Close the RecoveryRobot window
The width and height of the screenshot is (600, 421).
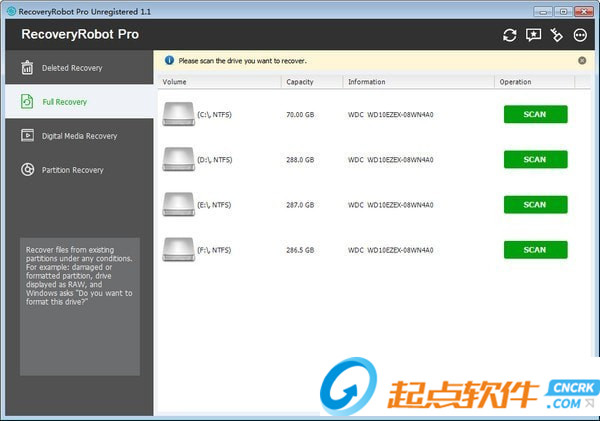point(584,11)
